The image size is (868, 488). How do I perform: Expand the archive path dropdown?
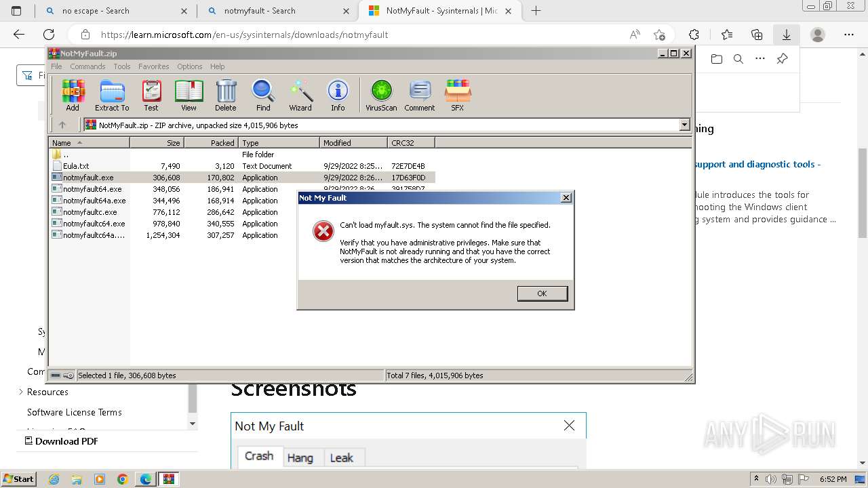pos(684,125)
